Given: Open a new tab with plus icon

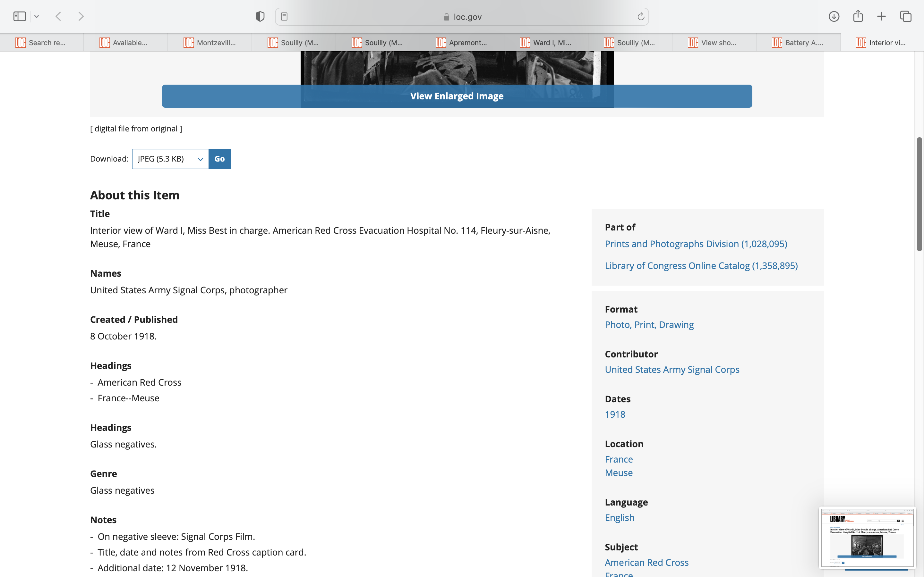Looking at the screenshot, I should [881, 16].
